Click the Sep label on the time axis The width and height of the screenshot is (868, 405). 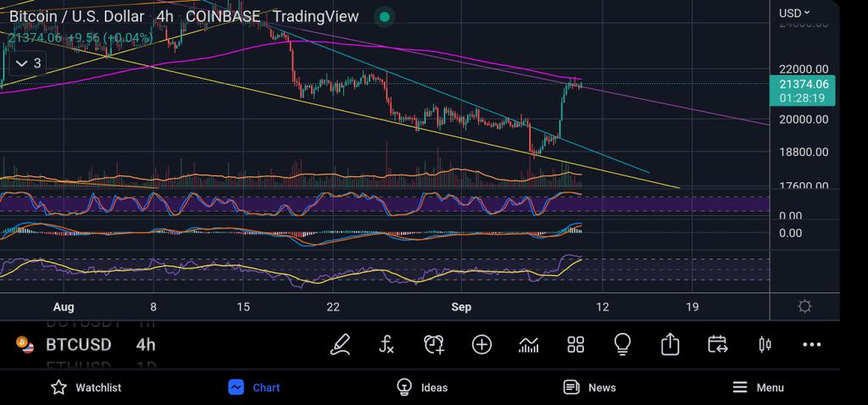[461, 307]
